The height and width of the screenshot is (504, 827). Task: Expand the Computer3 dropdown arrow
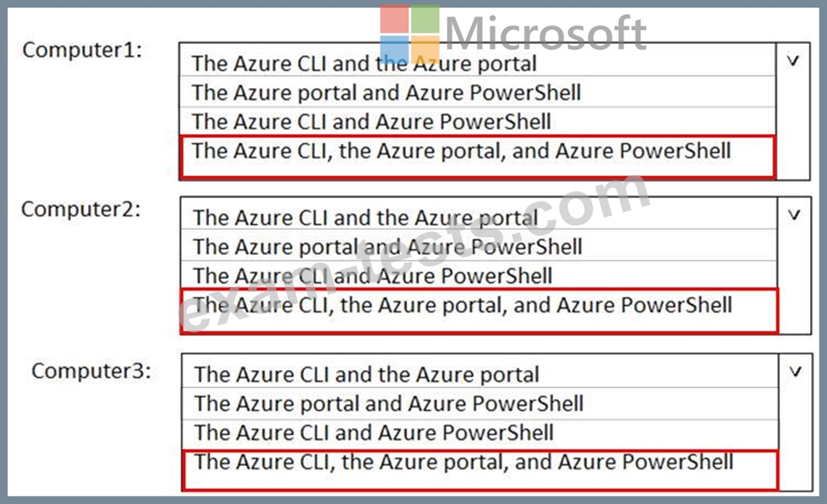pos(795,371)
